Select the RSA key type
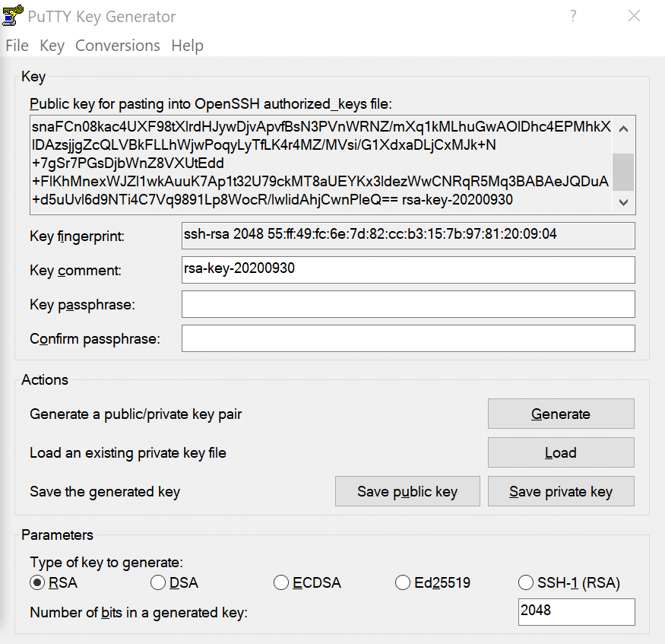 coord(37,583)
